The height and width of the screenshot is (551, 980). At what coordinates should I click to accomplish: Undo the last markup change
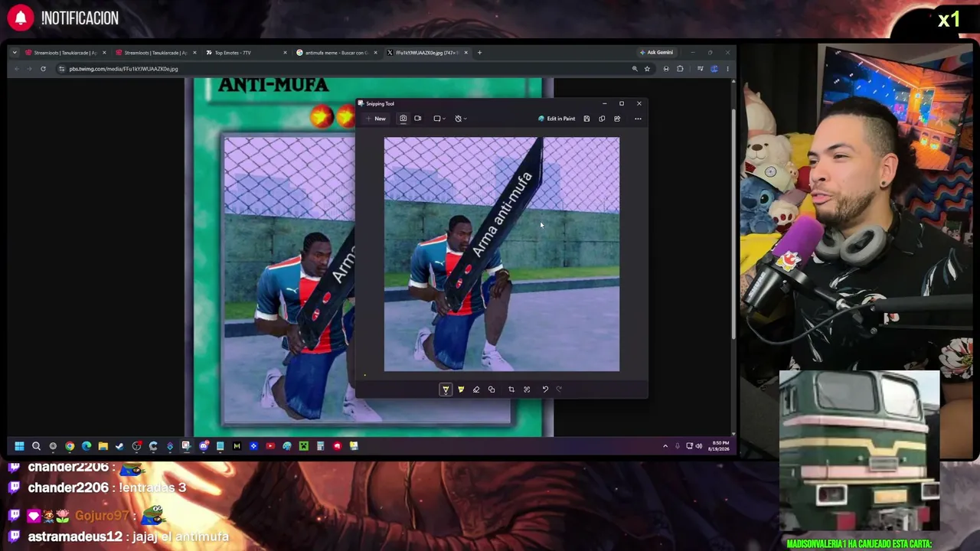[x=545, y=390]
